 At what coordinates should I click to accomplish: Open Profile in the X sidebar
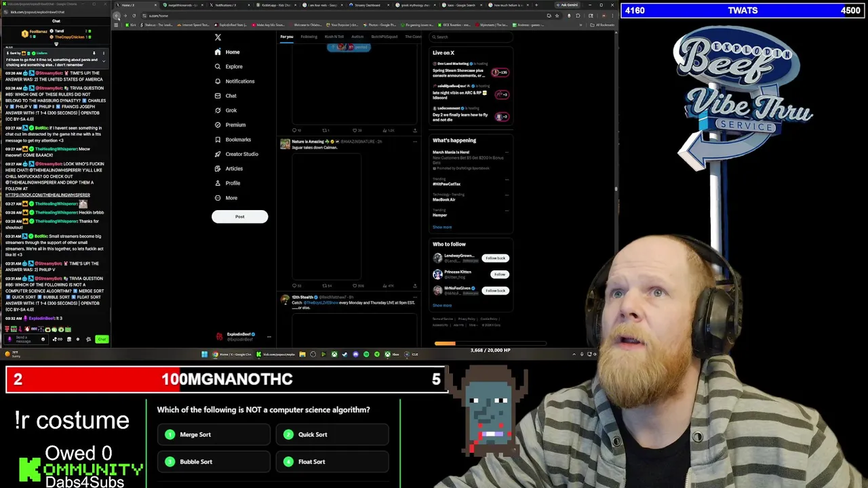(227, 183)
